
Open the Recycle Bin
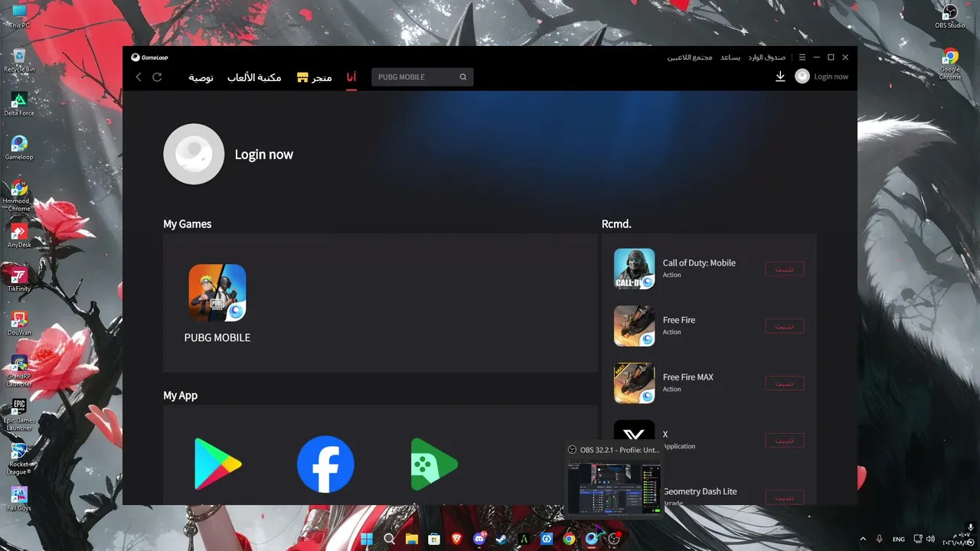[x=19, y=60]
